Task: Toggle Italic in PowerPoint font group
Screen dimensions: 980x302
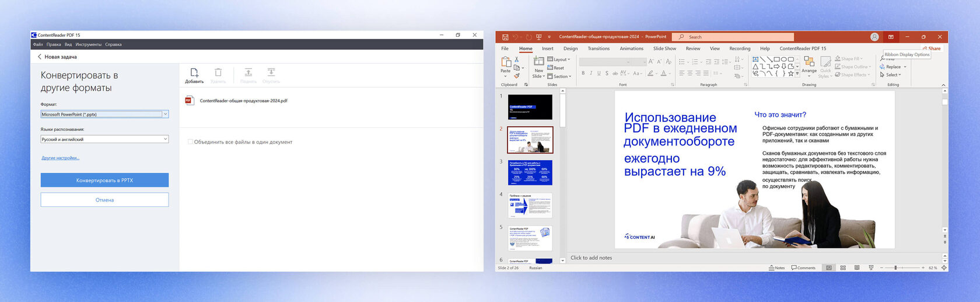Action: click(591, 74)
